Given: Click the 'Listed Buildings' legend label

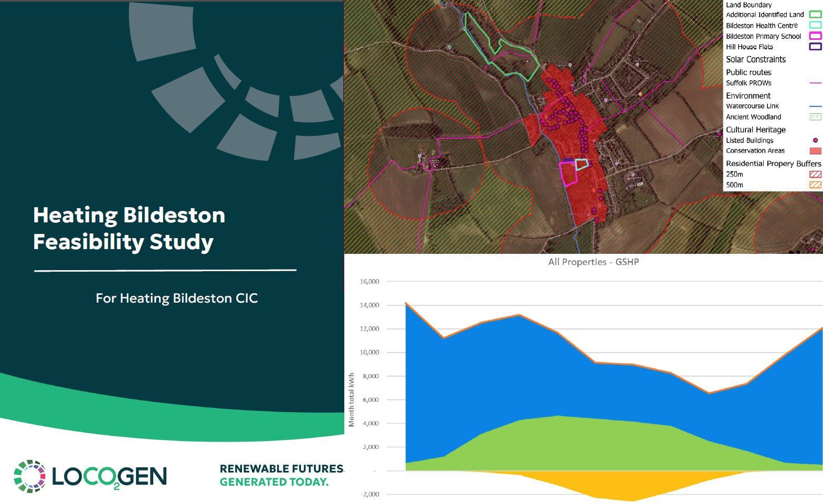Looking at the screenshot, I should tap(750, 141).
